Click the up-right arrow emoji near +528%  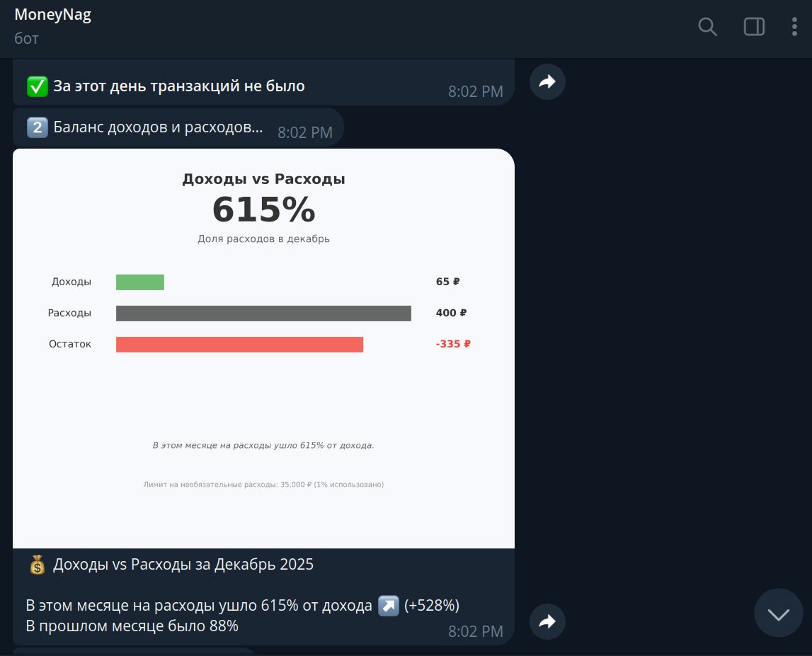[x=389, y=606]
